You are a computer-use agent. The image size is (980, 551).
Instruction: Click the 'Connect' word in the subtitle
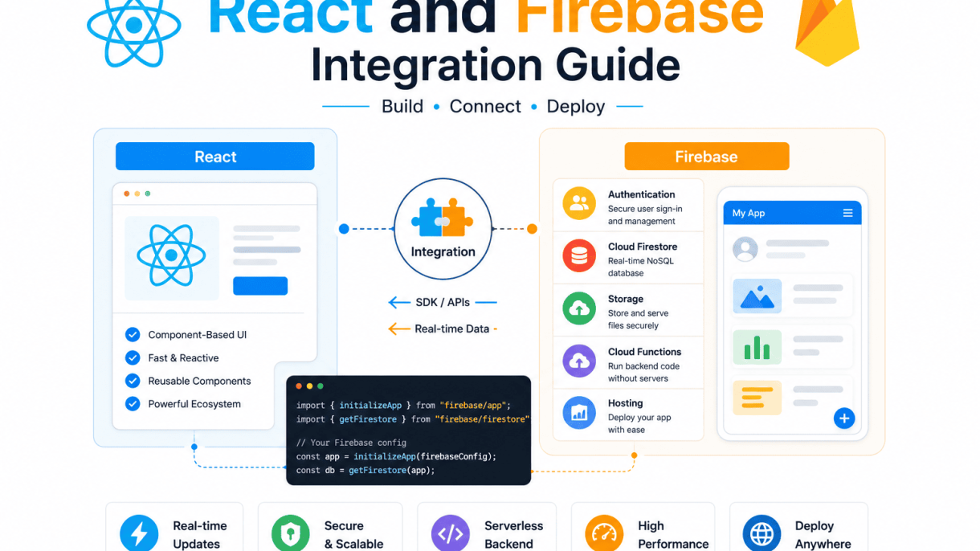click(x=485, y=106)
